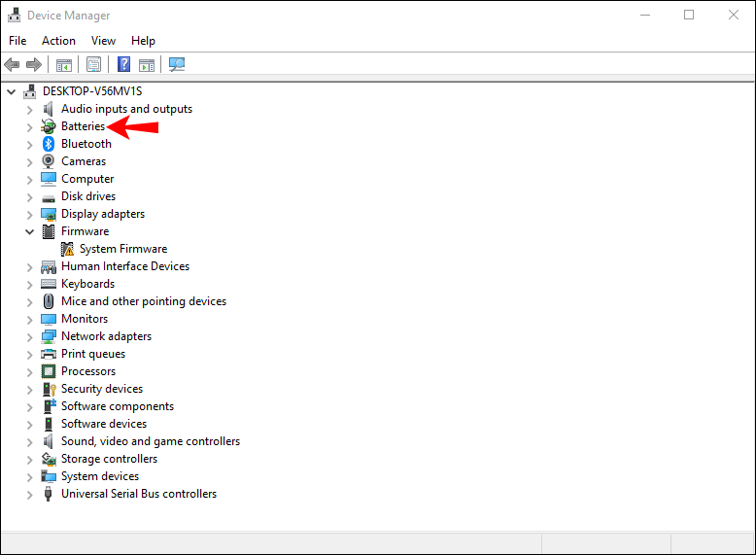Open the Action menu

pyautogui.click(x=59, y=41)
